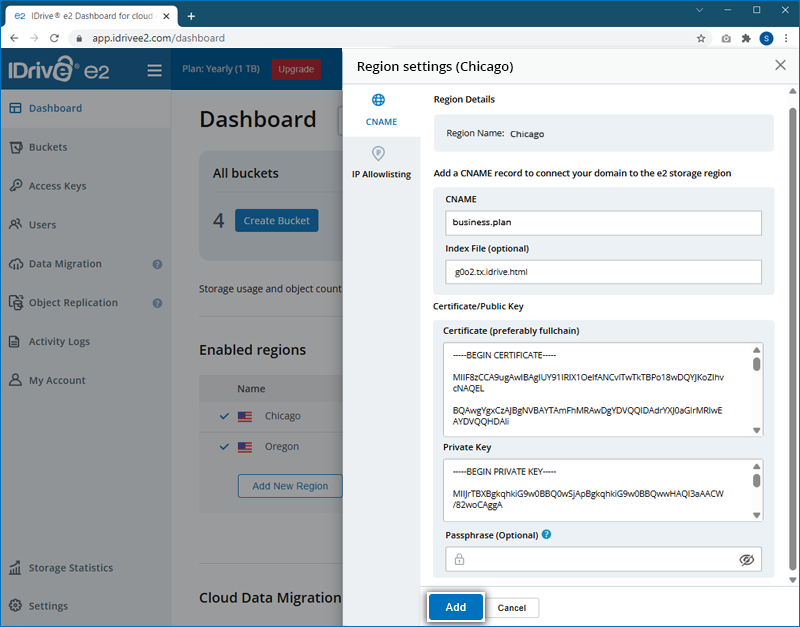Click the Index File input field
The width and height of the screenshot is (800, 627).
(x=603, y=272)
